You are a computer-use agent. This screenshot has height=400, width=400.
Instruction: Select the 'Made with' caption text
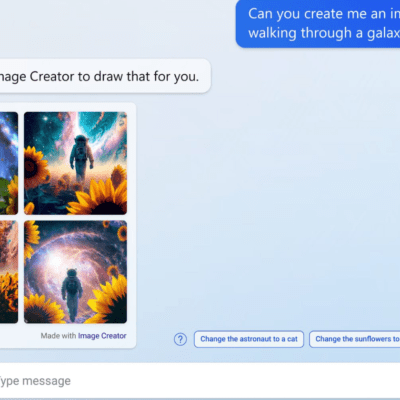[58, 336]
